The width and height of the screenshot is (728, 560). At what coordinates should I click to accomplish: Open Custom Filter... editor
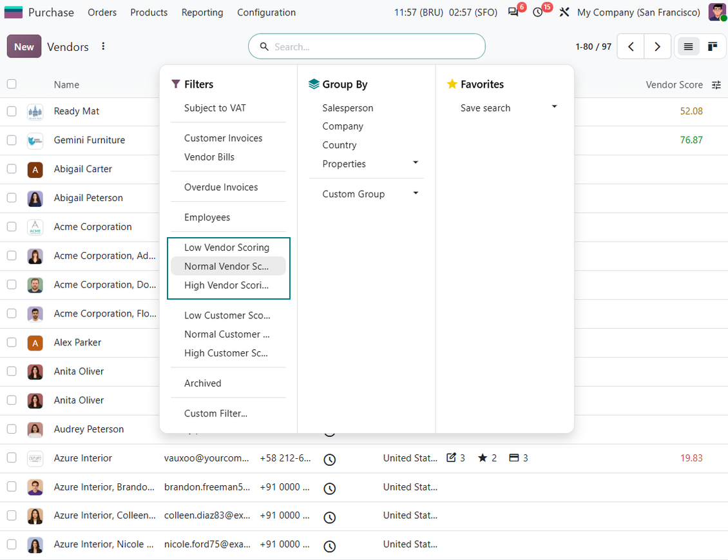click(215, 413)
